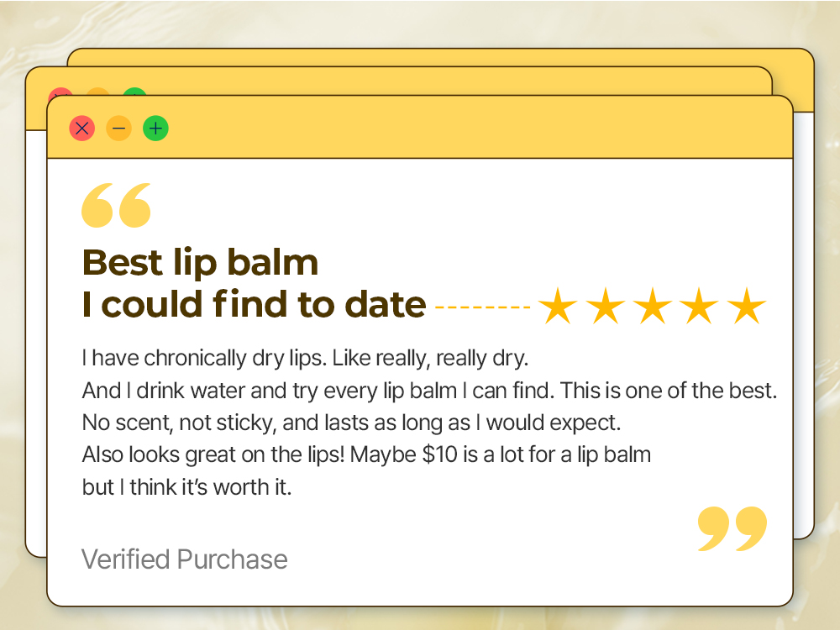Click the opening quotation mark icon
840x630 pixels.
116,206
